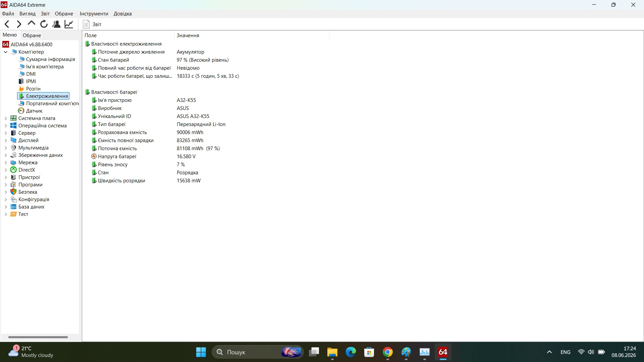
Task: Switch to the Обране tab in sidebar
Action: tap(32, 35)
